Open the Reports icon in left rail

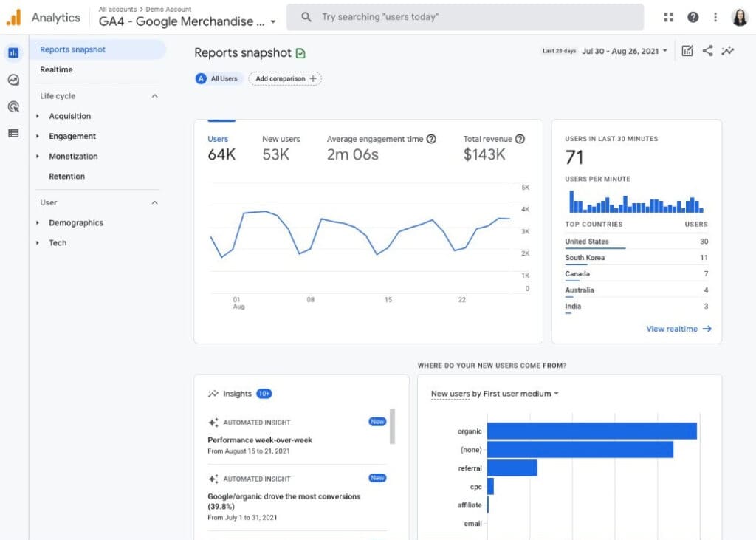pos(13,52)
